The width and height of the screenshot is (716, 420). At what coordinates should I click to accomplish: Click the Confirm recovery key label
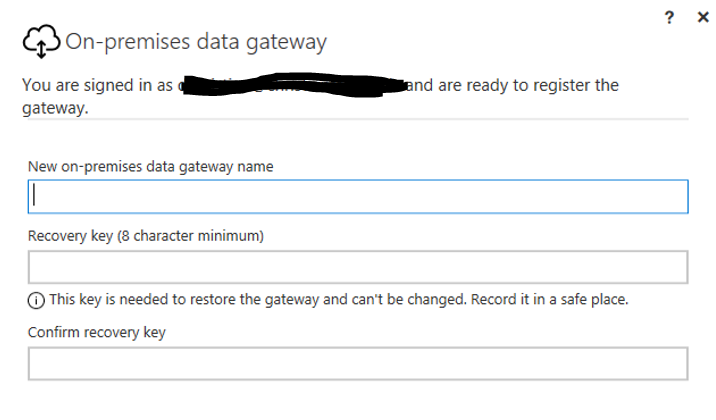click(97, 332)
